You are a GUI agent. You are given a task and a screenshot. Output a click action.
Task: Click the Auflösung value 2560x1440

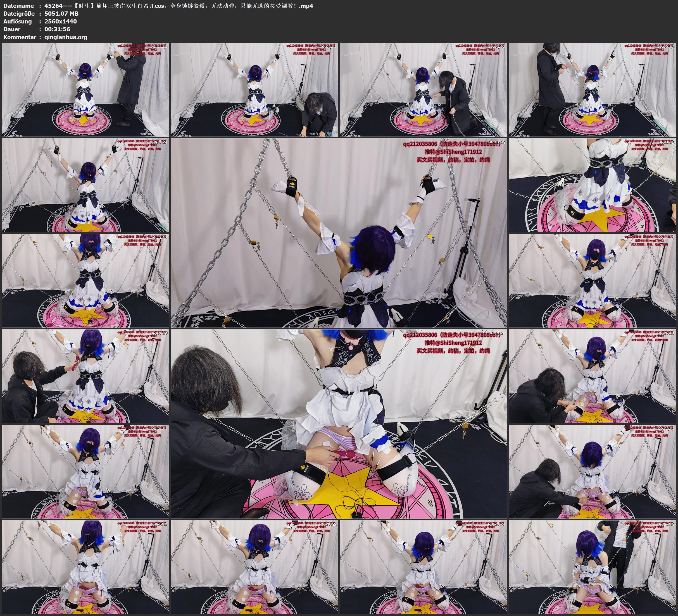tap(61, 21)
